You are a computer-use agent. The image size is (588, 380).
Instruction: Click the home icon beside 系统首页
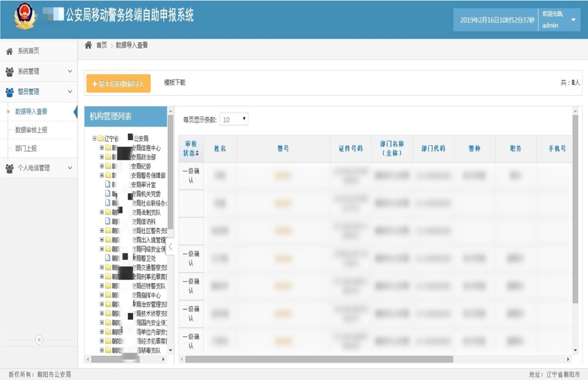tap(9, 51)
